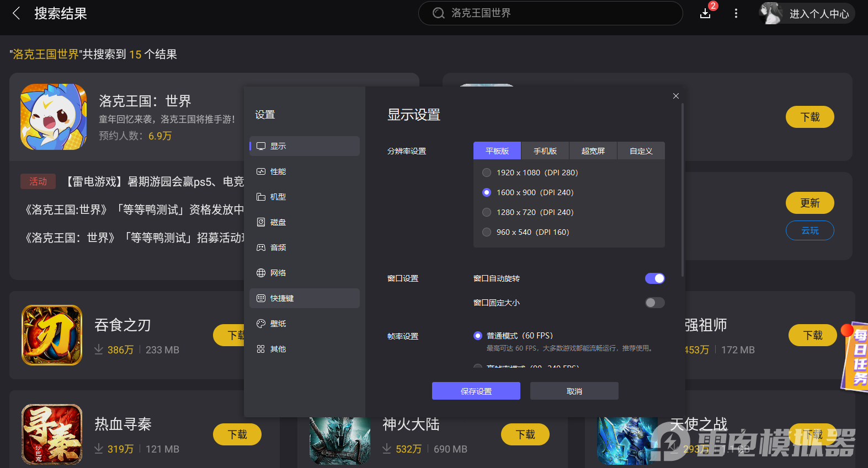Switch to 平板版 resolution tab
The width and height of the screenshot is (868, 468).
click(497, 151)
